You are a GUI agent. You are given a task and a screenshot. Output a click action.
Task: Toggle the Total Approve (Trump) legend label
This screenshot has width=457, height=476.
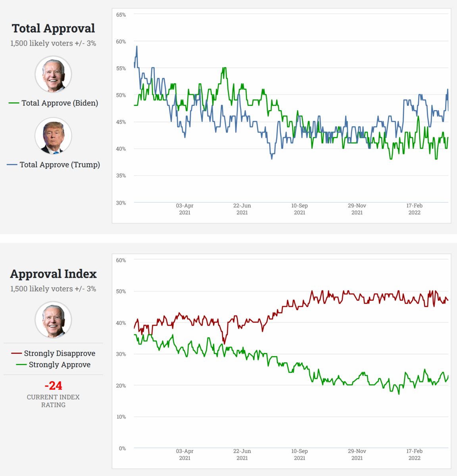point(60,165)
